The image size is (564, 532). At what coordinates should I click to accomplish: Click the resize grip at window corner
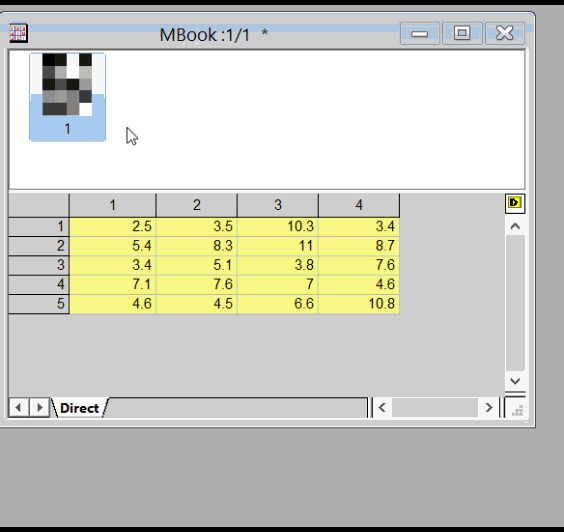coord(517,409)
